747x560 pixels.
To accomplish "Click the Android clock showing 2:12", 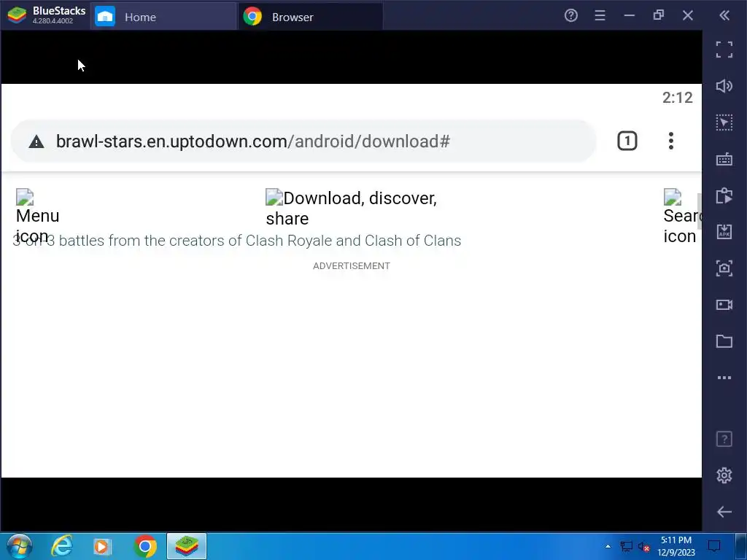I will point(677,98).
